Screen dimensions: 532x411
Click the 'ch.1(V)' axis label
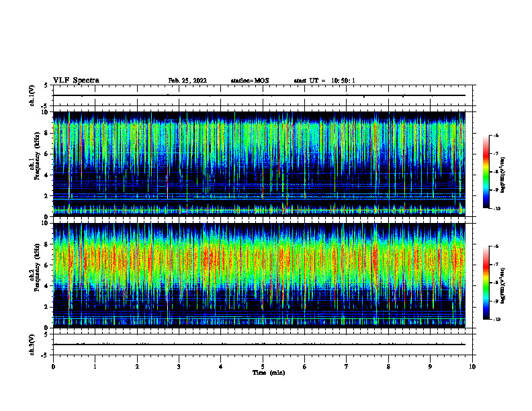pos(32,95)
